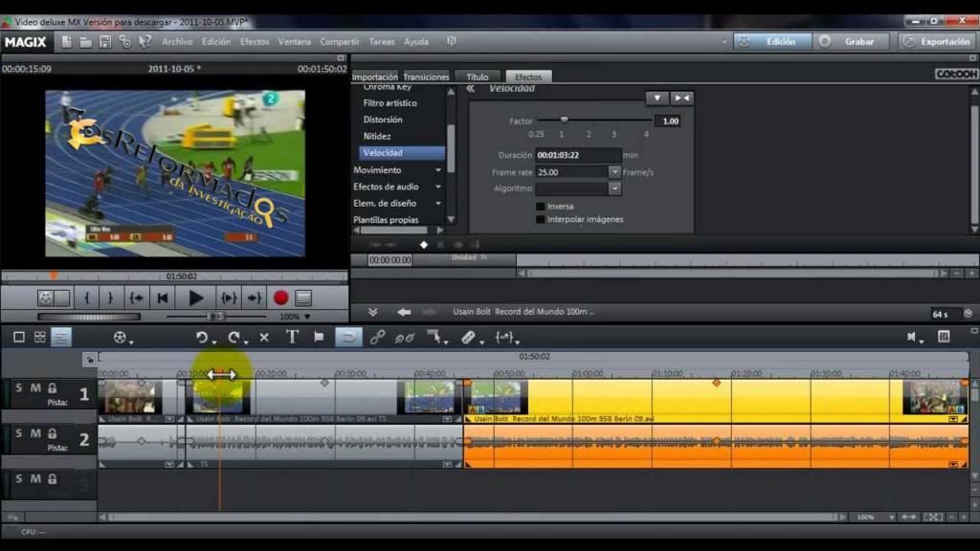
Task: Click the Exportación button
Action: [x=937, y=42]
